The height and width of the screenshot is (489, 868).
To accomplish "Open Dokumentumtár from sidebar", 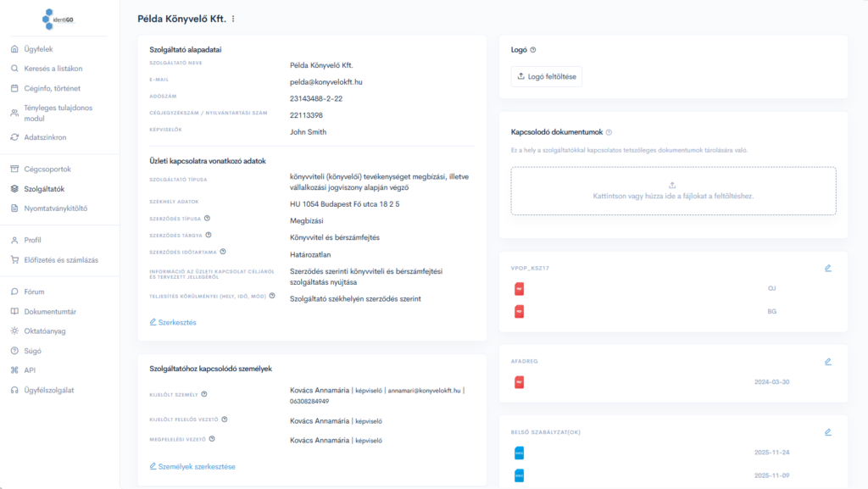I will click(50, 311).
